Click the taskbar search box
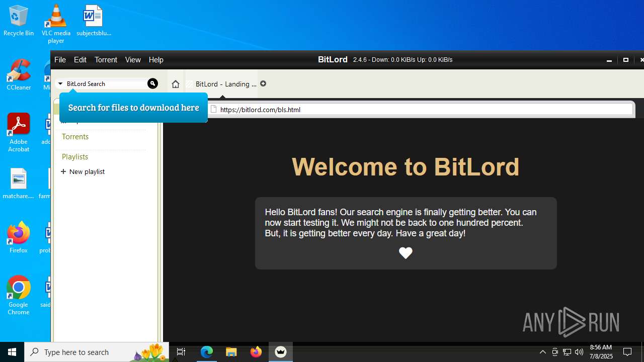This screenshot has height=362, width=644. pos(98,352)
